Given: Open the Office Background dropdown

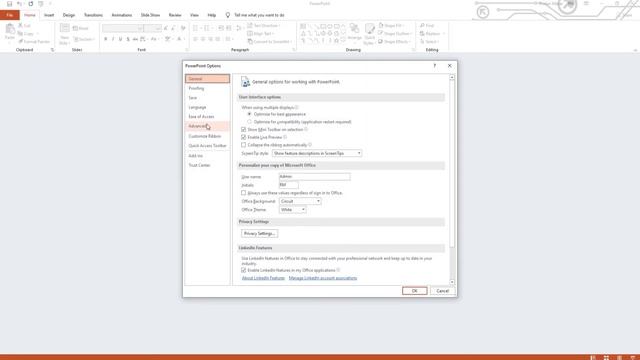Looking at the screenshot, I should [300, 201].
